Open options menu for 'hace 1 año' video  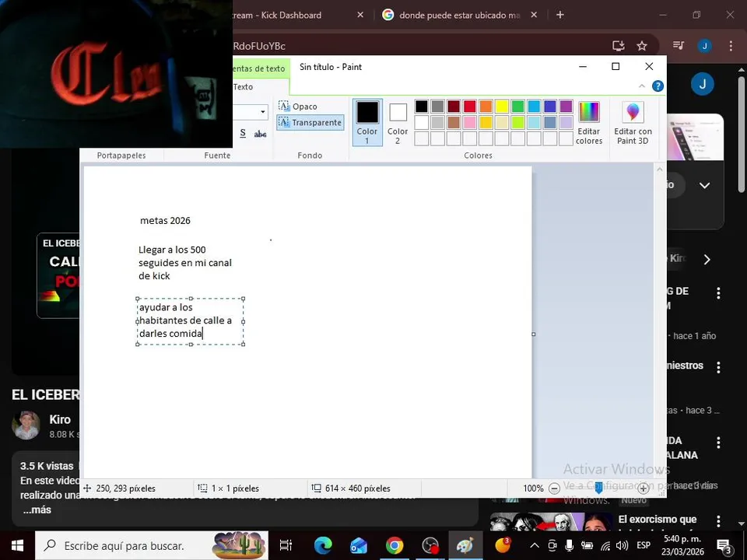718,293
